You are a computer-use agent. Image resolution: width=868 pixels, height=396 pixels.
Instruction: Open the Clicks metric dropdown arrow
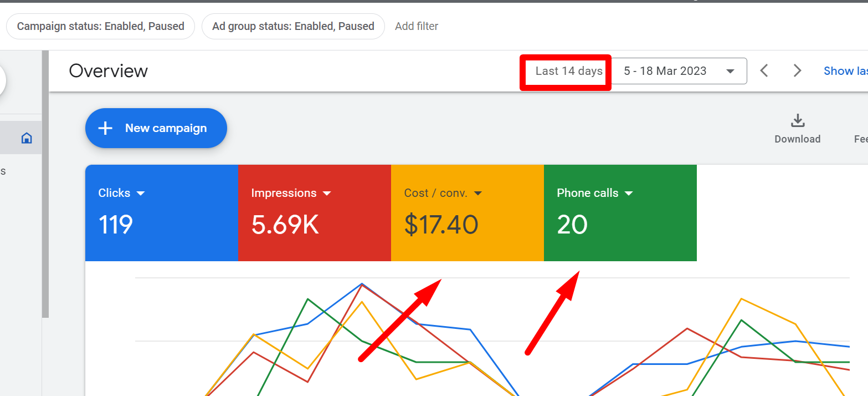[x=141, y=194]
